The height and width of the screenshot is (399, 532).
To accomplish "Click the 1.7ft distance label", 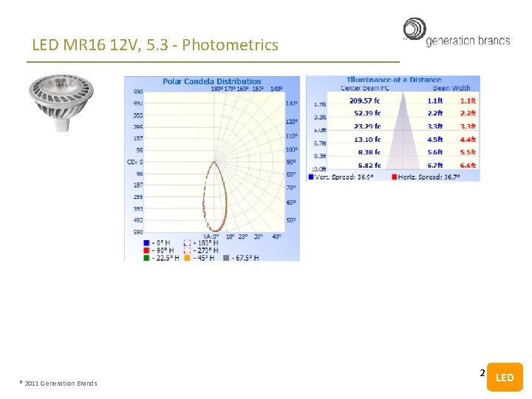I will click(320, 104).
